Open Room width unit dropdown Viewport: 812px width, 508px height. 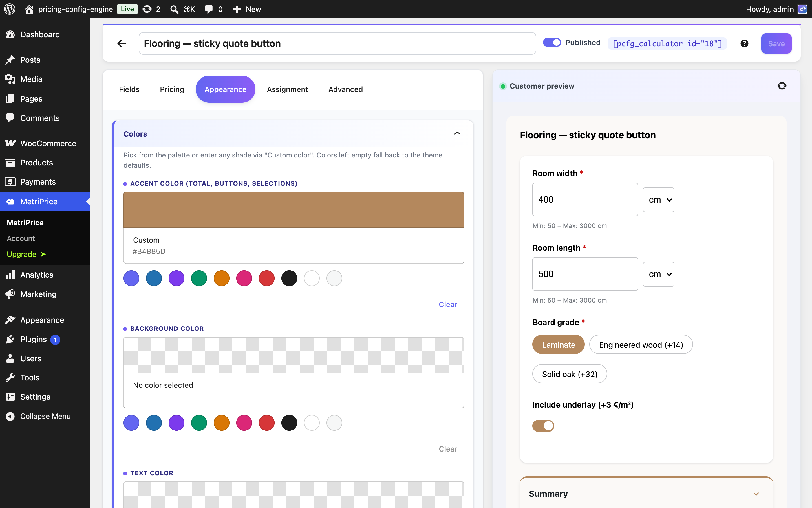(x=658, y=200)
